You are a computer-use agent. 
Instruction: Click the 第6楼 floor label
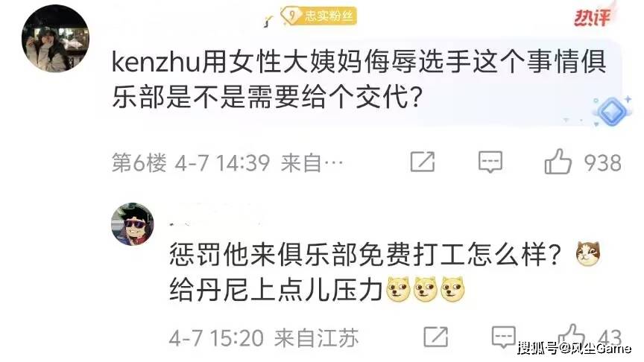(139, 163)
